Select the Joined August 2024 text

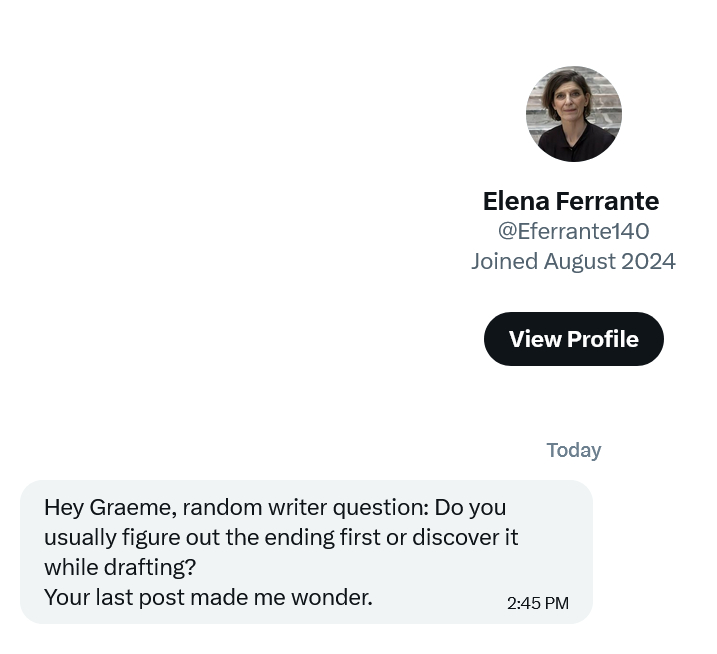click(x=573, y=261)
